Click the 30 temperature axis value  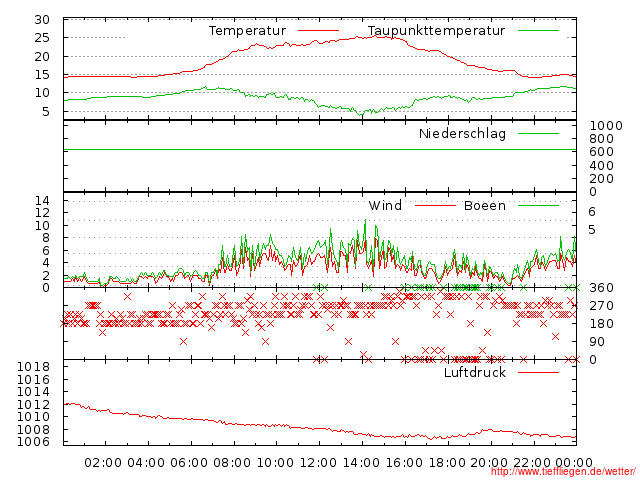42,20
